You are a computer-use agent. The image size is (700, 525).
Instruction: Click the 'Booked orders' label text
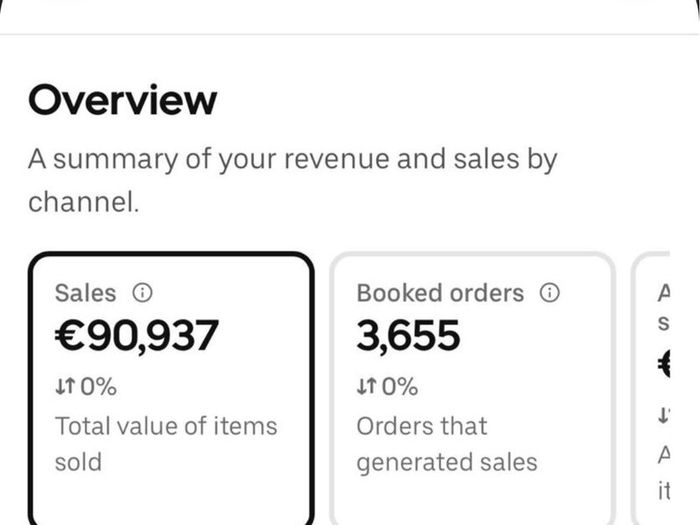[x=440, y=293]
